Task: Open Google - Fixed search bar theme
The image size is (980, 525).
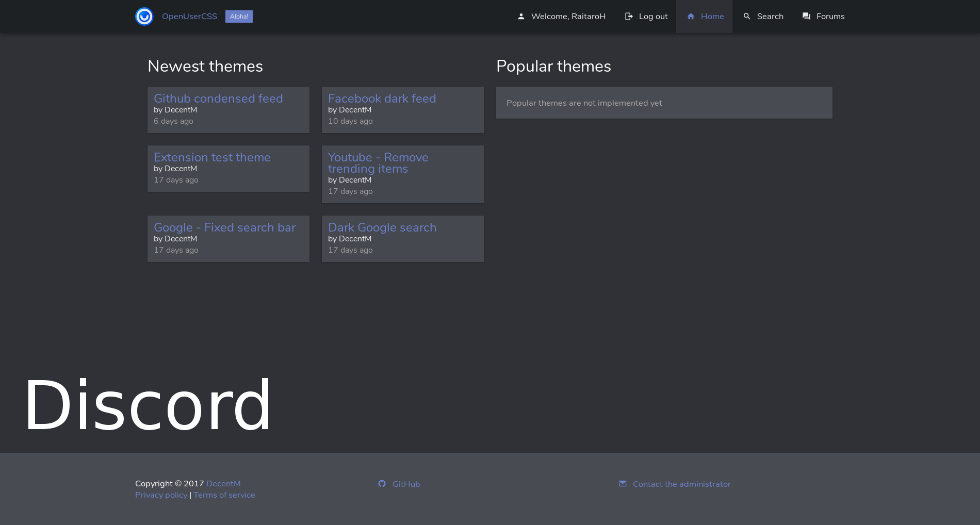Action: (225, 227)
